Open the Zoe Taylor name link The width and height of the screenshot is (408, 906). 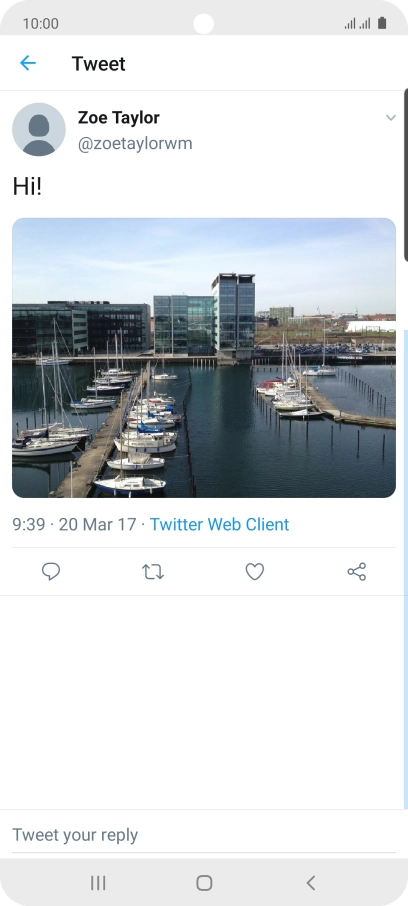pos(118,118)
